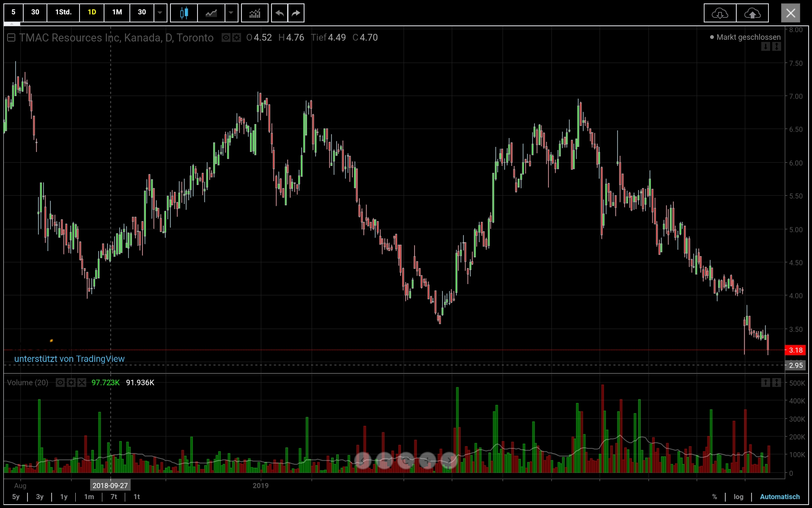Set the time range to 1y

(64, 497)
